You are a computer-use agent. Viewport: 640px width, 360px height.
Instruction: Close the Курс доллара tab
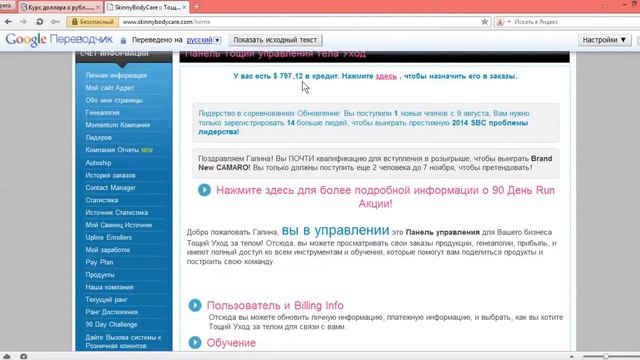(98, 7)
